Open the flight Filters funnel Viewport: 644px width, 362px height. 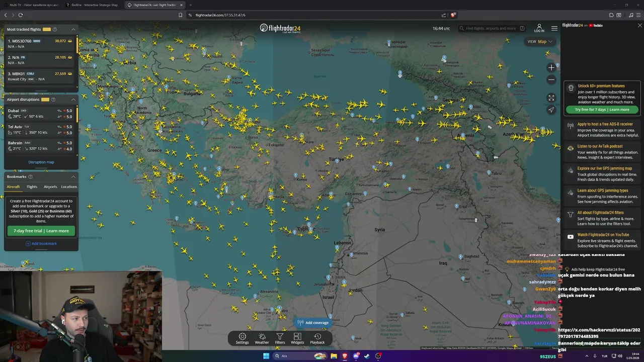tap(280, 338)
